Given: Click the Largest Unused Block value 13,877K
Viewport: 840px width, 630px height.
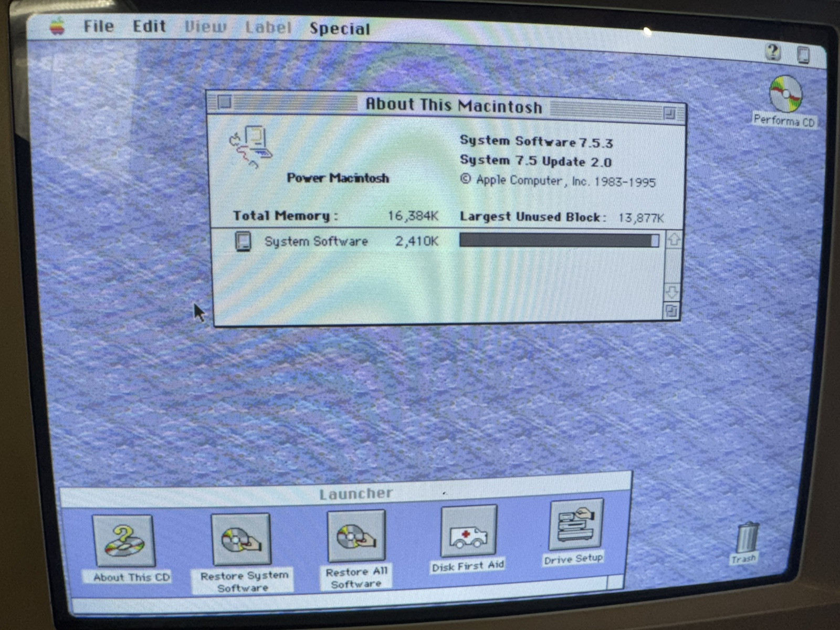Looking at the screenshot, I should (640, 217).
